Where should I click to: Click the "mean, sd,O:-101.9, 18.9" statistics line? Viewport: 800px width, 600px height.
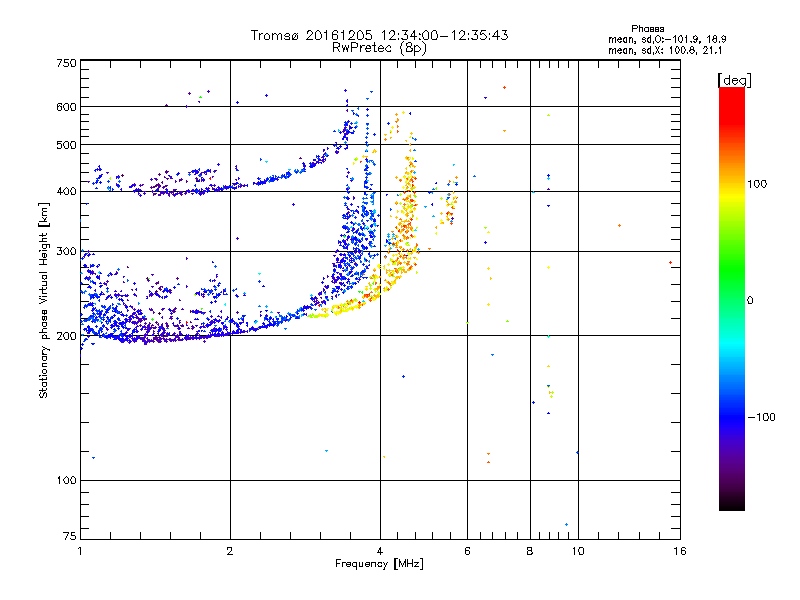[x=667, y=39]
